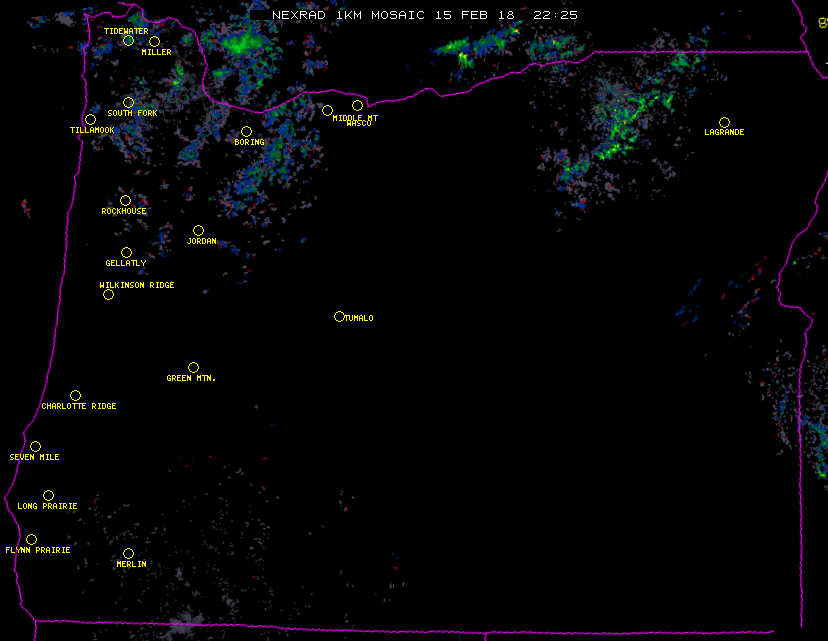Click the Boring station circle marker

[246, 132]
